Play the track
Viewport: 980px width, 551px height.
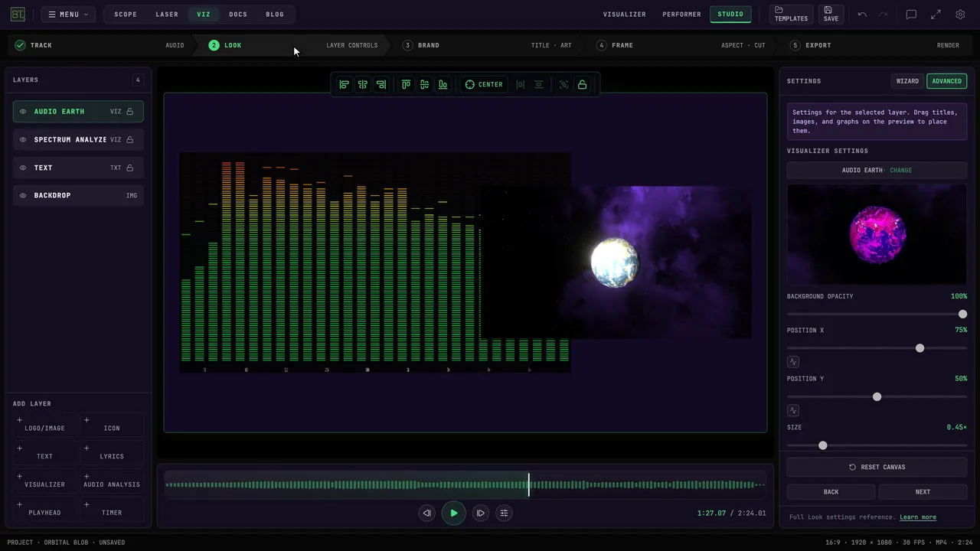[454, 513]
